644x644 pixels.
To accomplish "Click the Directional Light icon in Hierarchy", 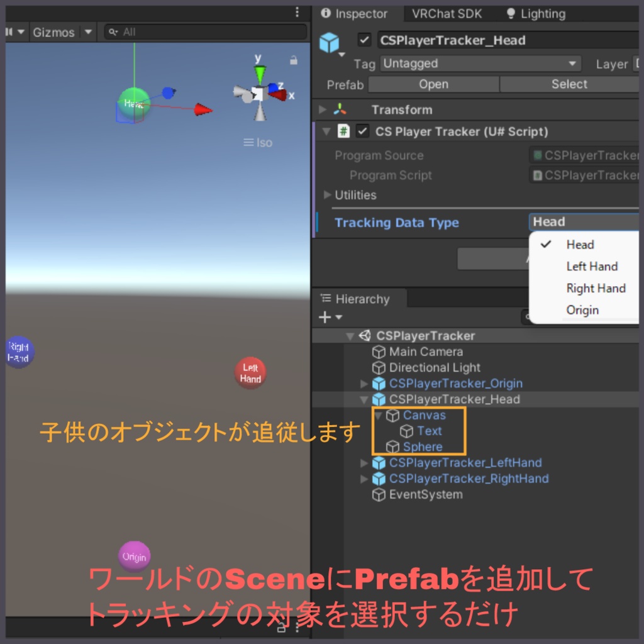I will point(379,367).
